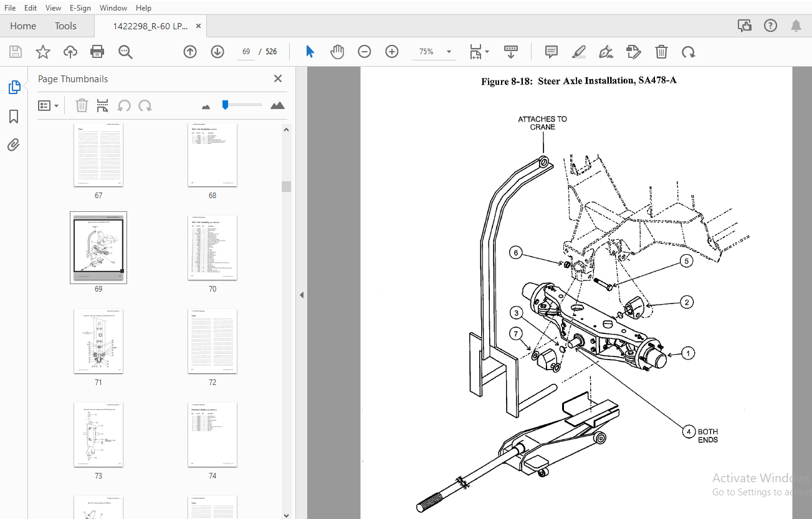Adjust the thumbnail size slider
812x519 pixels.
[225, 105]
